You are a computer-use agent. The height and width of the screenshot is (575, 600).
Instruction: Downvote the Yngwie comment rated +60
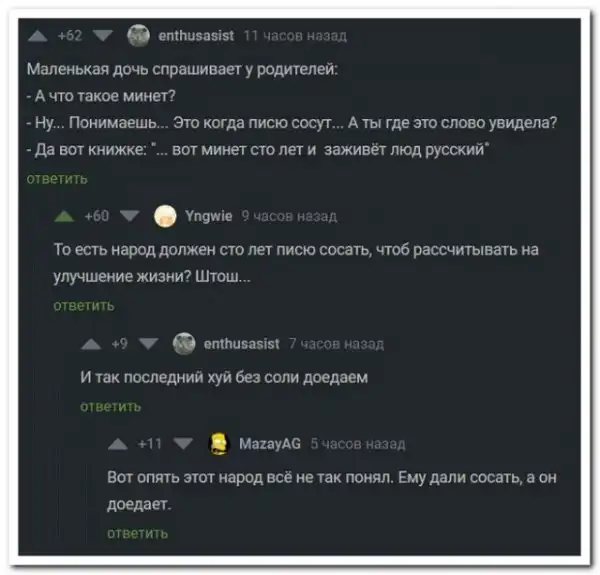129,217
